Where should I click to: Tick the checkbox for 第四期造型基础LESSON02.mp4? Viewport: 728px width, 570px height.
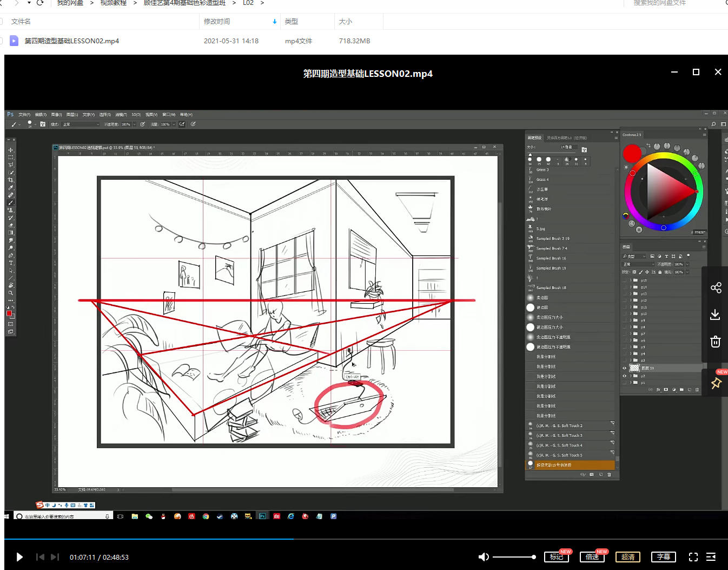tap(2, 41)
